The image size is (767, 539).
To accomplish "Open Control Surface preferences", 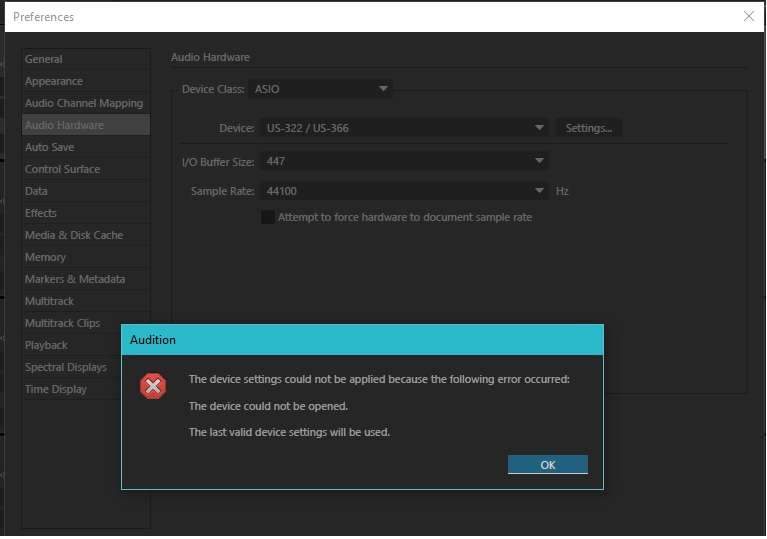I will coord(62,169).
